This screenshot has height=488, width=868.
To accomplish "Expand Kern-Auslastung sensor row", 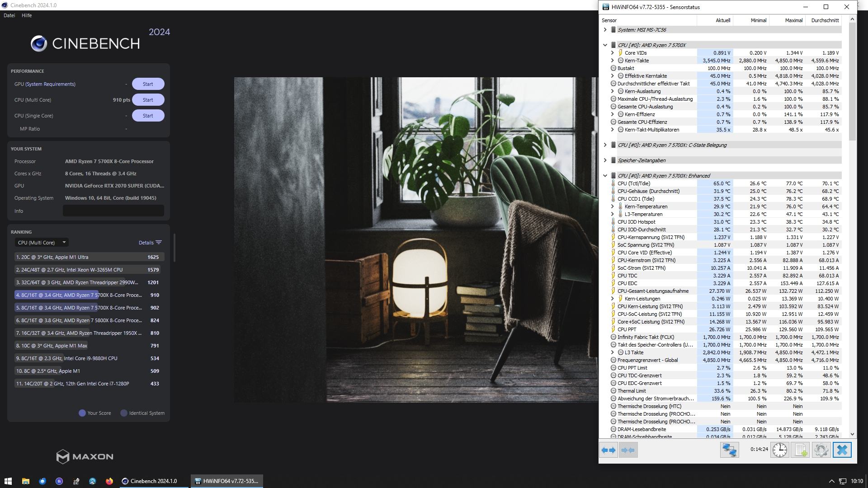I will coord(613,91).
